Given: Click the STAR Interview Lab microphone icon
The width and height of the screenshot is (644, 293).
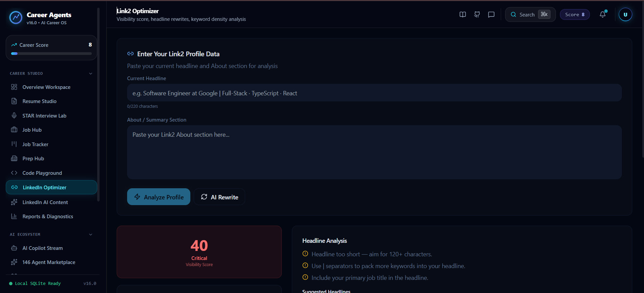Looking at the screenshot, I should (14, 116).
